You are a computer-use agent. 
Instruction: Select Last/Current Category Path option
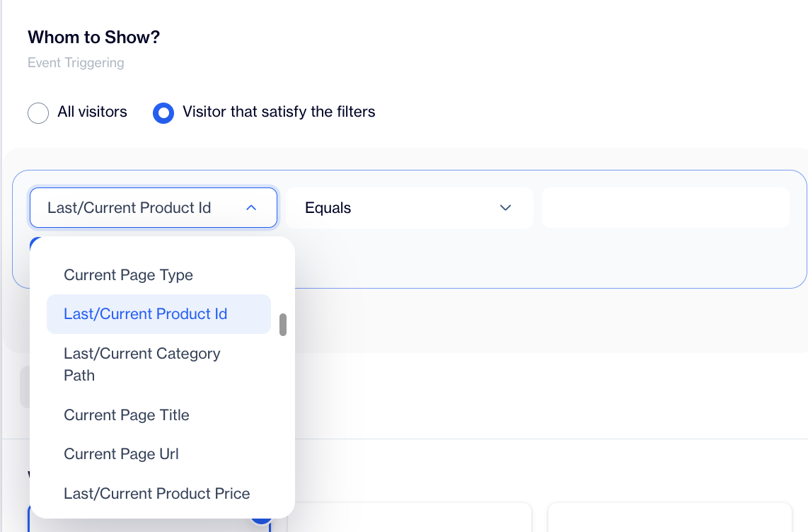(142, 364)
